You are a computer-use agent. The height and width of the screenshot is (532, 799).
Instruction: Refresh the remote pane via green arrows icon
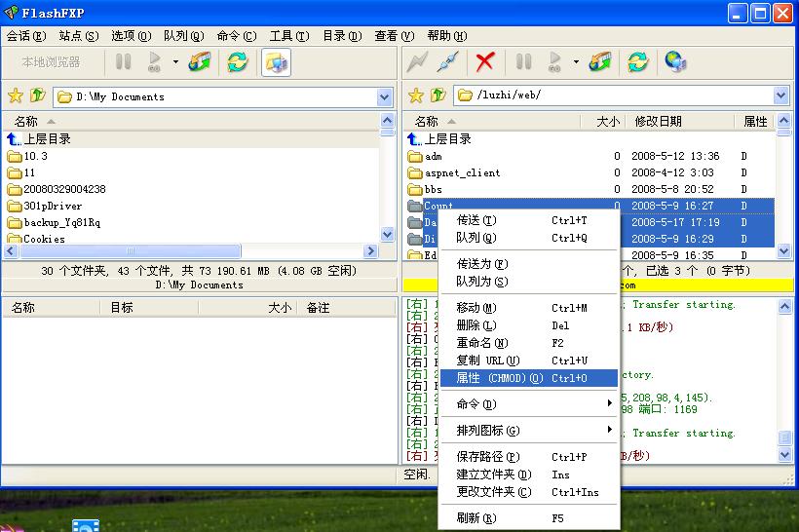point(638,62)
